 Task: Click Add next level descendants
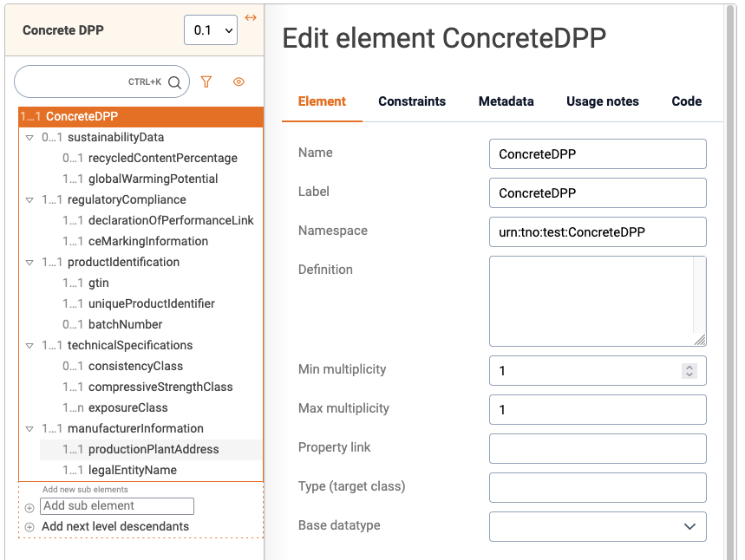tap(115, 526)
